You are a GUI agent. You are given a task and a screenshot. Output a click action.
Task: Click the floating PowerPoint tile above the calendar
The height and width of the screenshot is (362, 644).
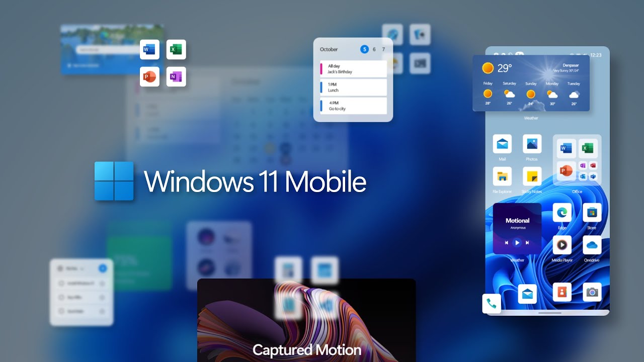[149, 76]
